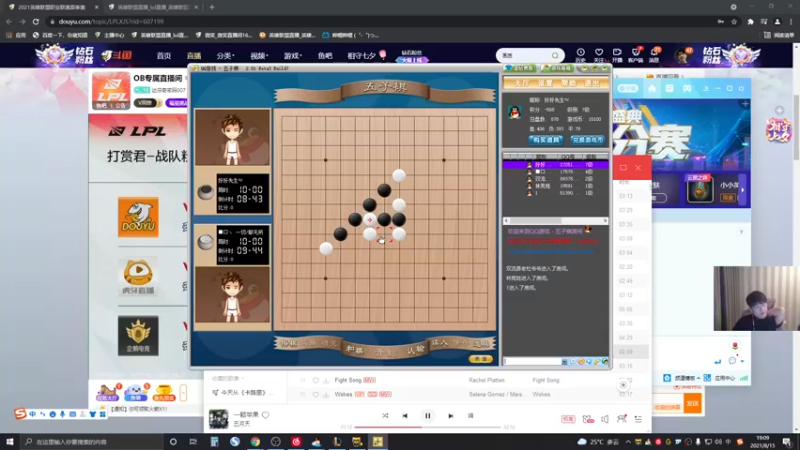
Task: Toggle shuffle mode in music player
Action: [385, 416]
